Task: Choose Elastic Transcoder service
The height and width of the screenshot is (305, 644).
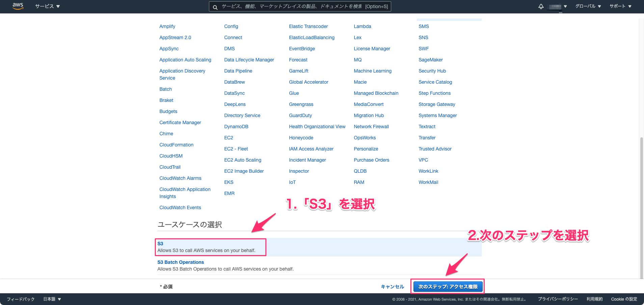Action: click(x=308, y=26)
